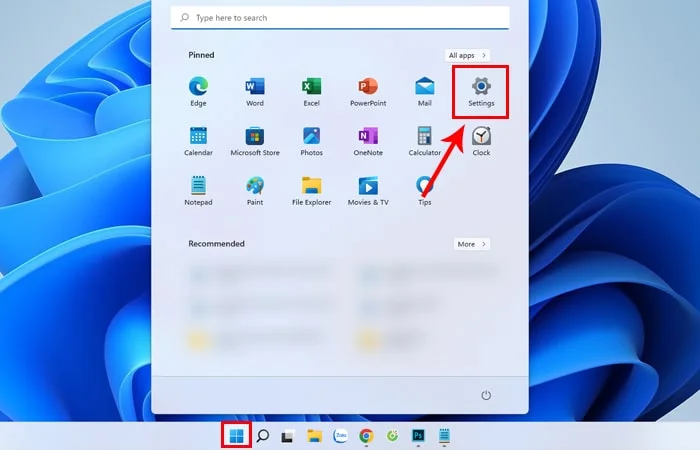Launch Movies & TV

point(368,191)
